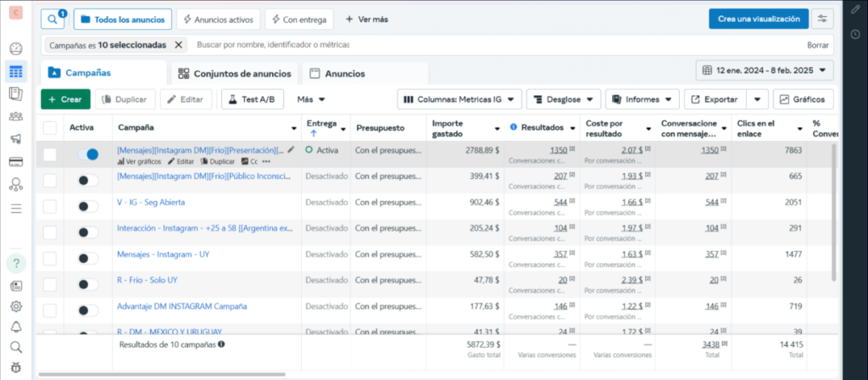Enable the 'V - IG - Seg Abierta' toggle
The width and height of the screenshot is (868, 380).
click(88, 206)
